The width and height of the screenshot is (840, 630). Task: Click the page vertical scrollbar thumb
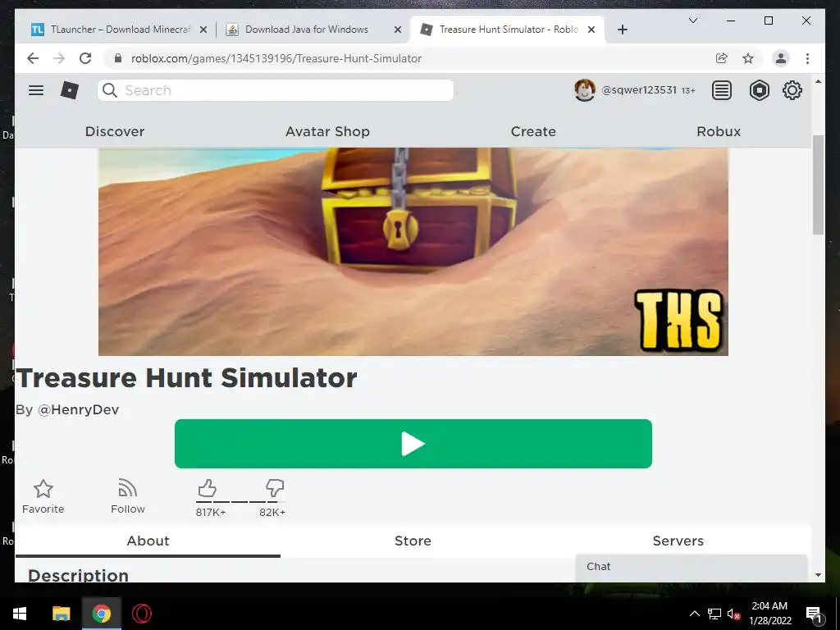click(818, 185)
